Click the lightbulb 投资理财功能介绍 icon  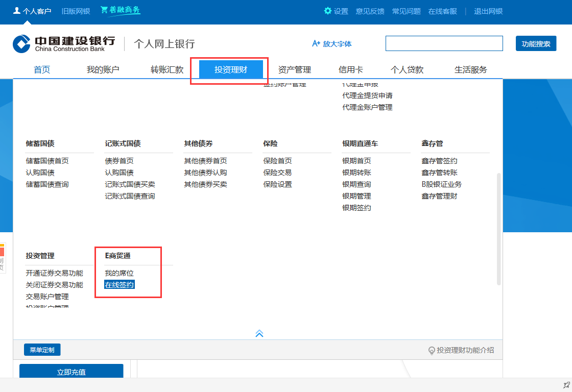tap(432, 351)
